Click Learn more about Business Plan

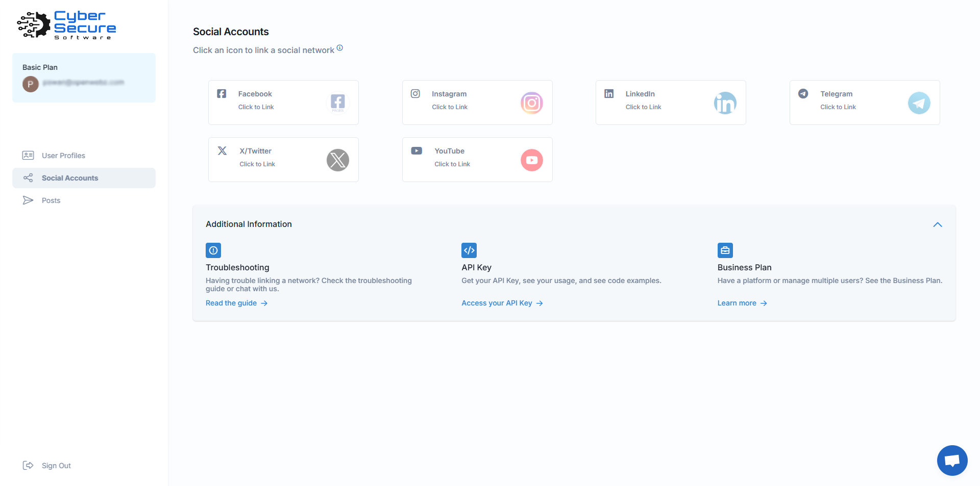click(x=742, y=303)
